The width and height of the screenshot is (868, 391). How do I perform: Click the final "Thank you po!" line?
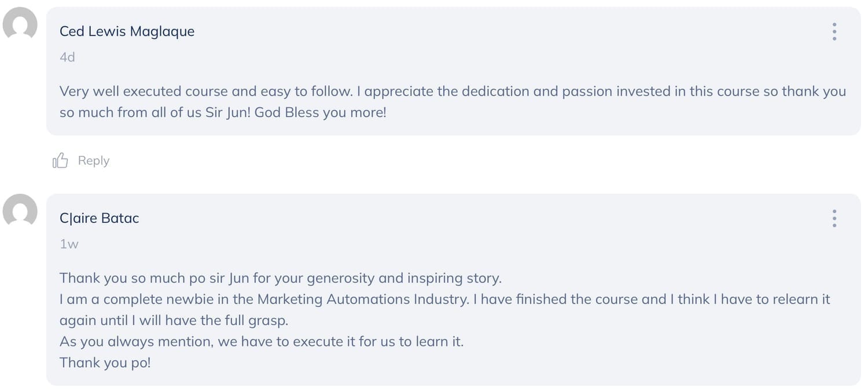pyautogui.click(x=105, y=363)
